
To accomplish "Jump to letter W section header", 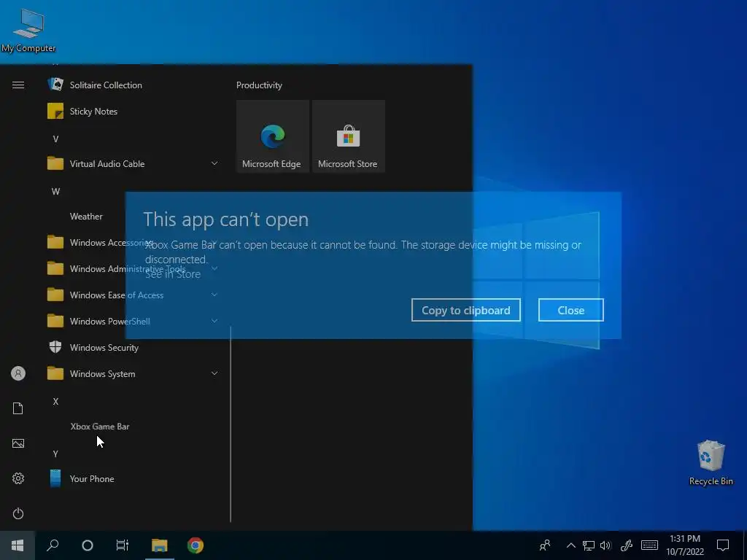I will click(55, 192).
